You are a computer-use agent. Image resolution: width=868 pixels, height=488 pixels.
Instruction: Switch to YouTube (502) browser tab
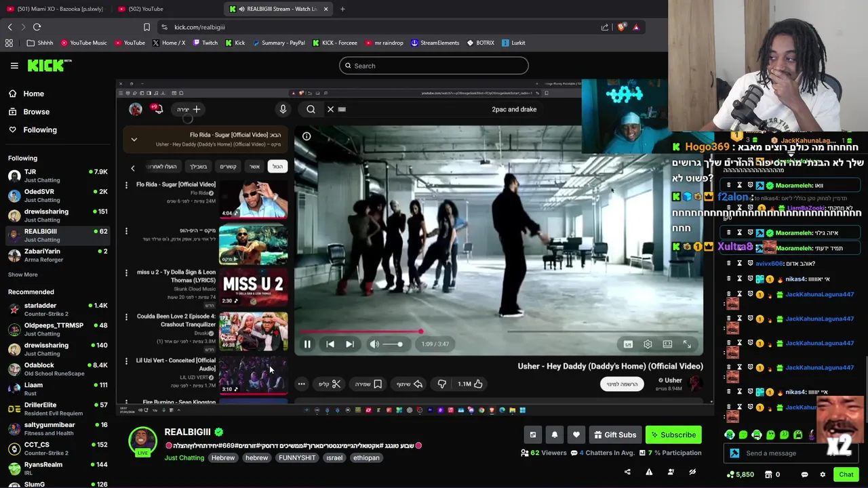pyautogui.click(x=145, y=9)
